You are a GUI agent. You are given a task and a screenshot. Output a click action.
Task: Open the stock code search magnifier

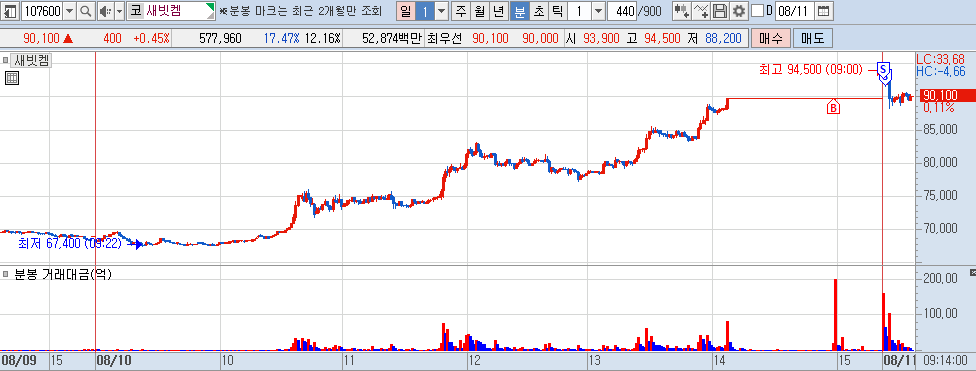[86, 11]
